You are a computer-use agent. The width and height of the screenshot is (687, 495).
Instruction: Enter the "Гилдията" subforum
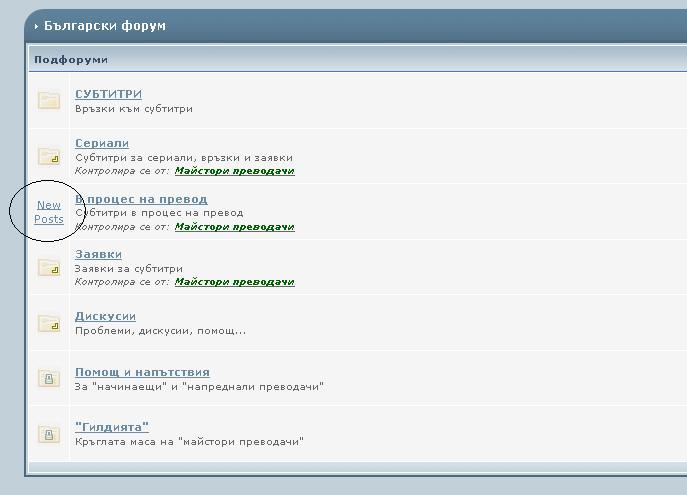pyautogui.click(x=112, y=427)
